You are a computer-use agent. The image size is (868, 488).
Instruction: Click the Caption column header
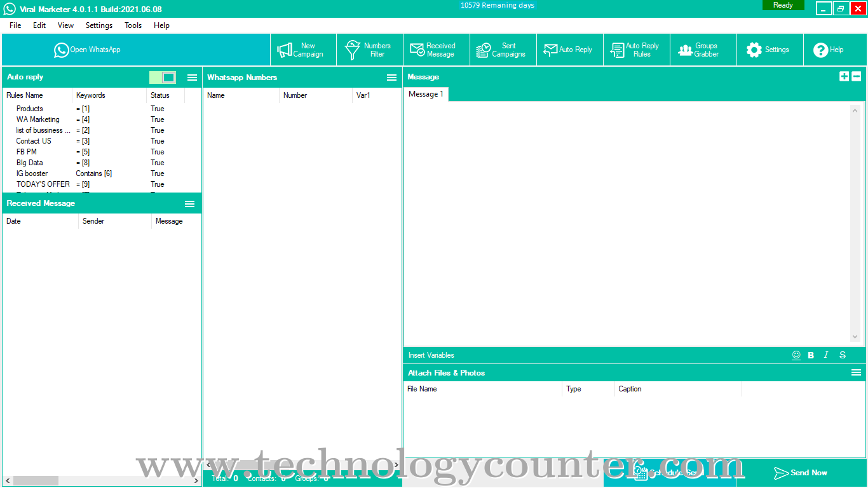pyautogui.click(x=678, y=389)
